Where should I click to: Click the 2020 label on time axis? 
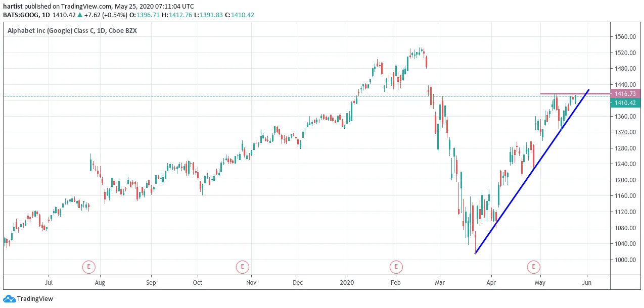(347, 282)
